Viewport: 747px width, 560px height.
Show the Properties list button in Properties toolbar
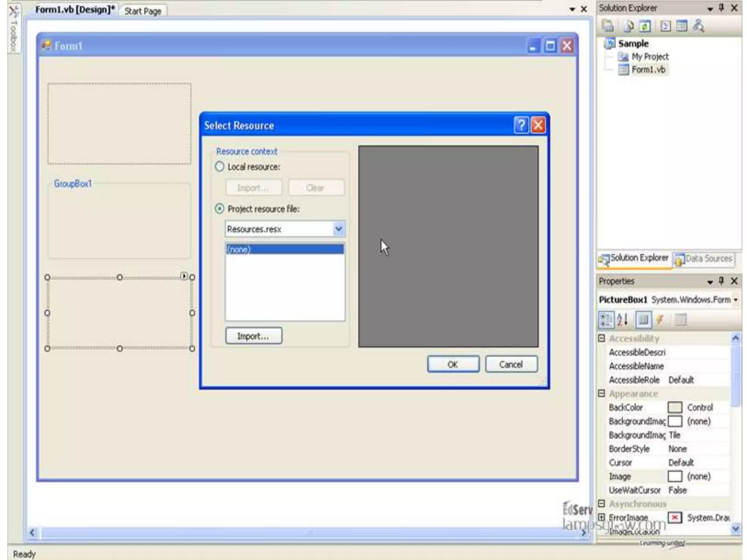[x=643, y=320]
